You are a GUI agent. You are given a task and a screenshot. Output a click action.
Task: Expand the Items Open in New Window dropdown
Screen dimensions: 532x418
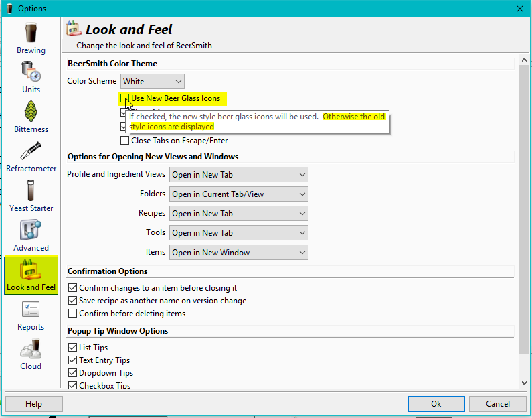238,253
